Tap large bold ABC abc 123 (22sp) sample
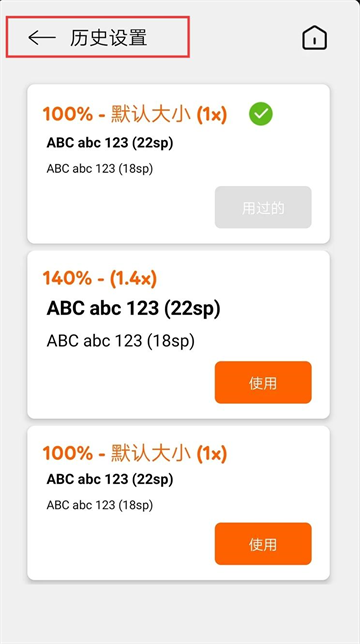Image resolution: width=360 pixels, height=644 pixels. coord(133,309)
